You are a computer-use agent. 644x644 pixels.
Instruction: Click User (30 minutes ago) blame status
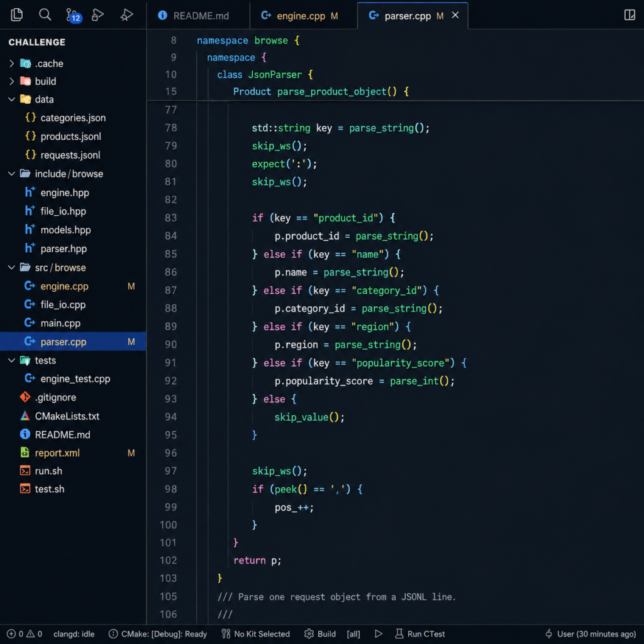[590, 634]
